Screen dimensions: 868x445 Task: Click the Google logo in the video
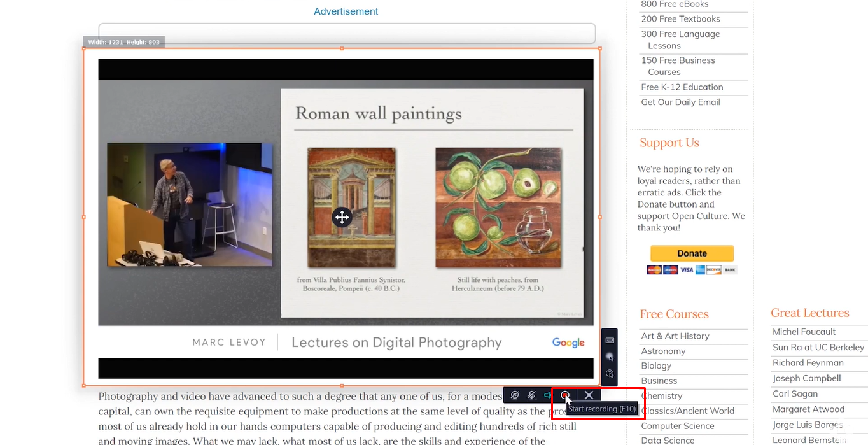click(x=568, y=343)
